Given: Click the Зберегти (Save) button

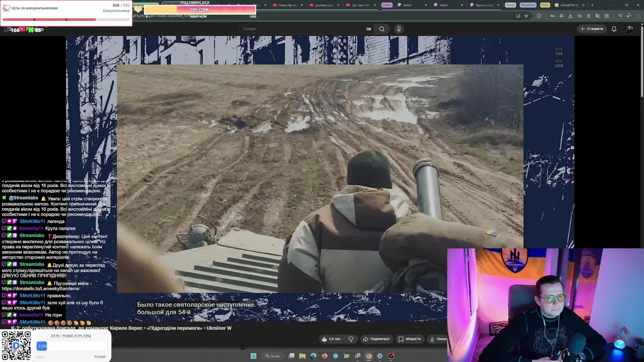Looking at the screenshot, I should [410, 339].
